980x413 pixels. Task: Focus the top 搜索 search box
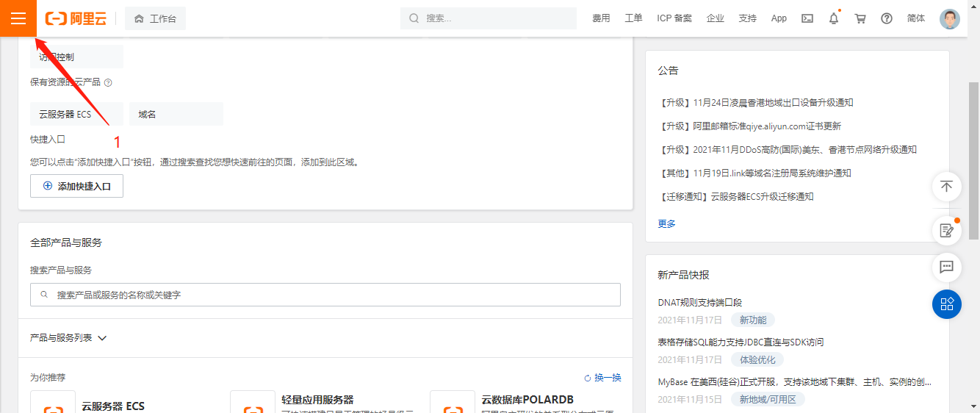tap(489, 18)
